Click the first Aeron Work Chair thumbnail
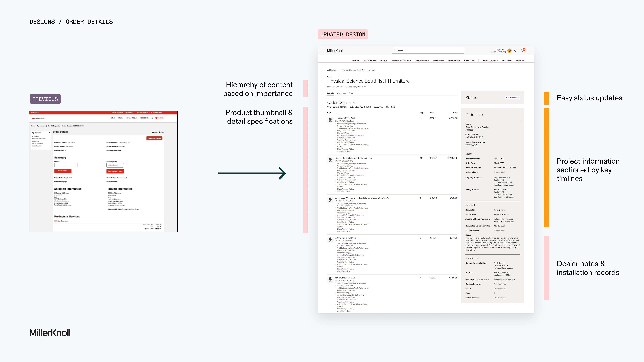The height and width of the screenshot is (362, 644). [330, 120]
